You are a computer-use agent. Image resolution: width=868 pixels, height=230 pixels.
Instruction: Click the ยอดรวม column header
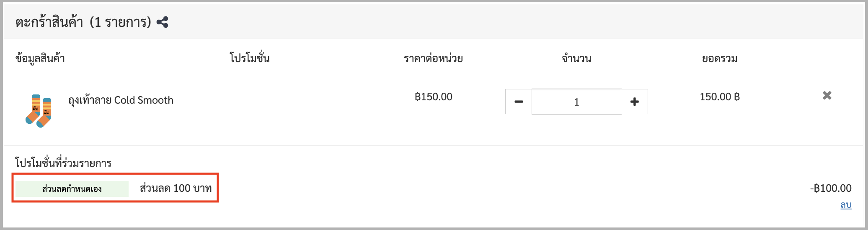click(x=720, y=58)
